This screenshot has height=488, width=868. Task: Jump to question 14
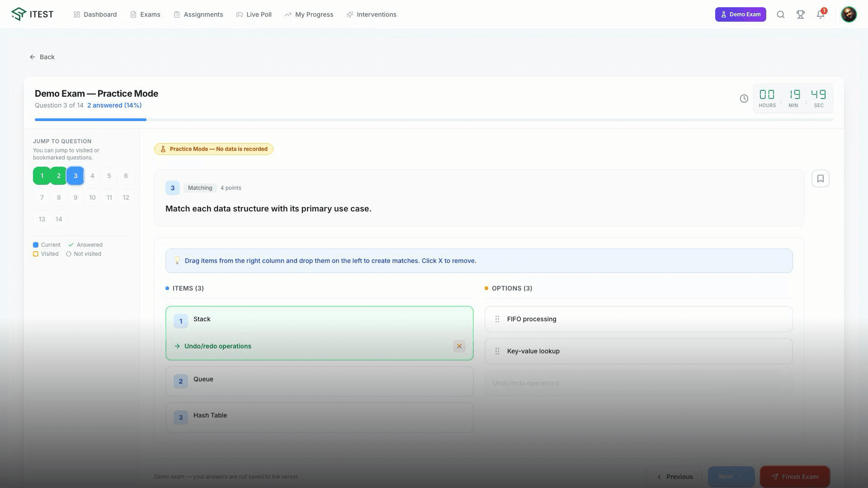tap(59, 219)
